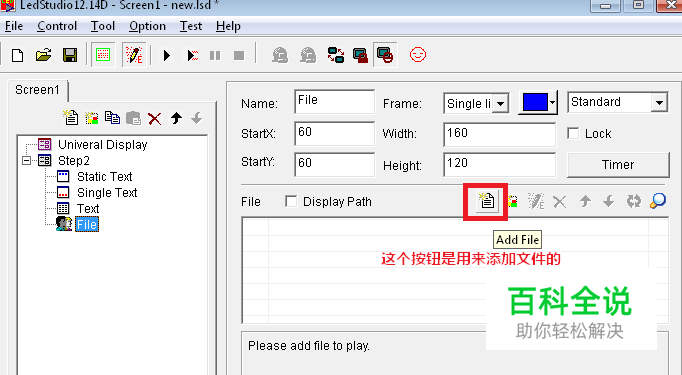682x375 pixels.
Task: Select the Screen1 tab
Action: click(x=37, y=90)
